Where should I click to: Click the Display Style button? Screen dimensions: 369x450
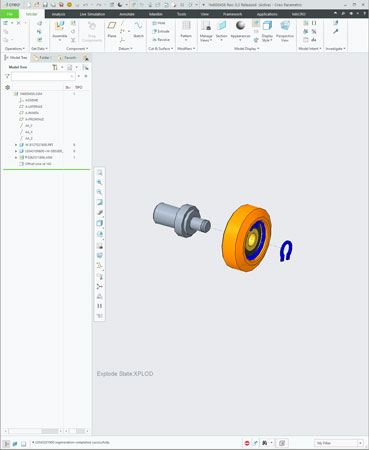click(267, 31)
